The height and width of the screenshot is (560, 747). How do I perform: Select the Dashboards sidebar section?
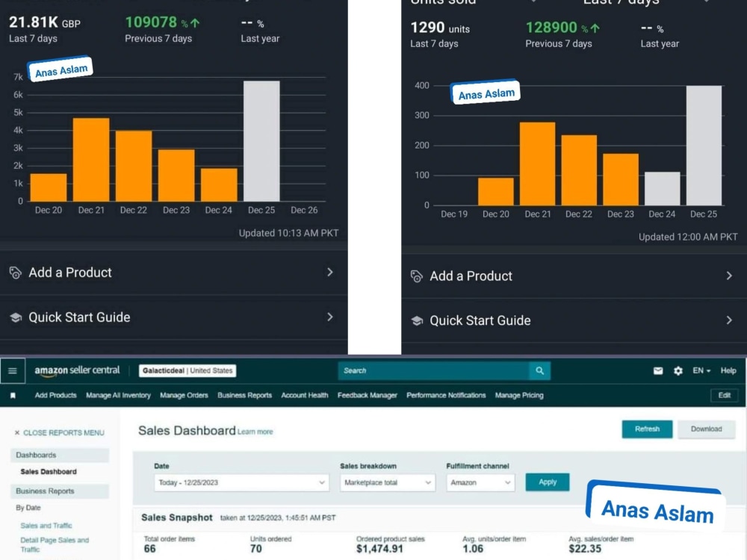click(60, 455)
